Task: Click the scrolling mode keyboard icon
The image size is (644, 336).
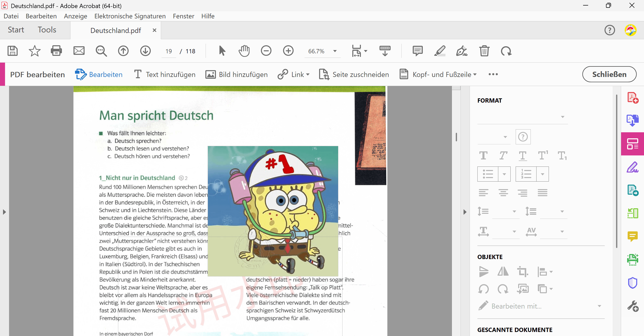Action: pos(385,51)
